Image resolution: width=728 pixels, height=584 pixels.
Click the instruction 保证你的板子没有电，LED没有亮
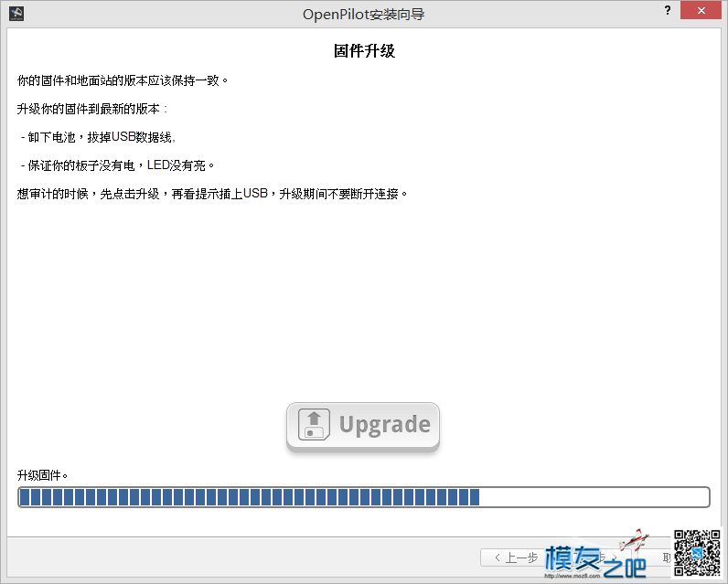(x=117, y=165)
